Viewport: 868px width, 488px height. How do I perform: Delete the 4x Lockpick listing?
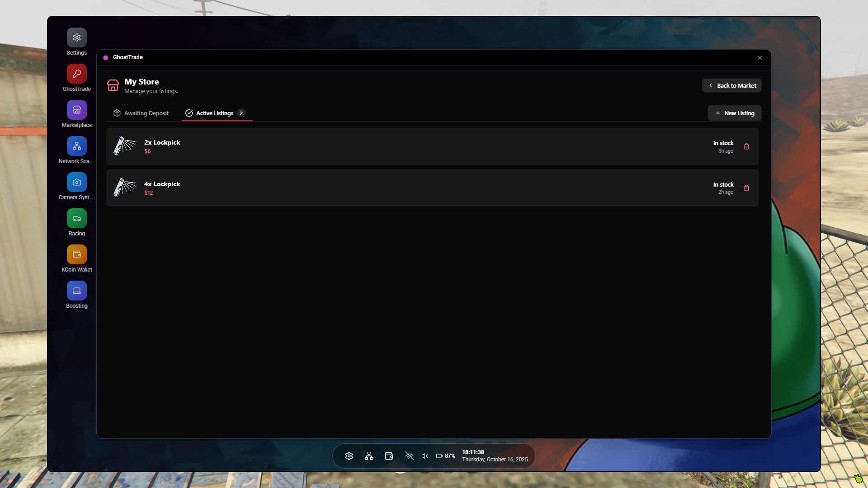(746, 188)
